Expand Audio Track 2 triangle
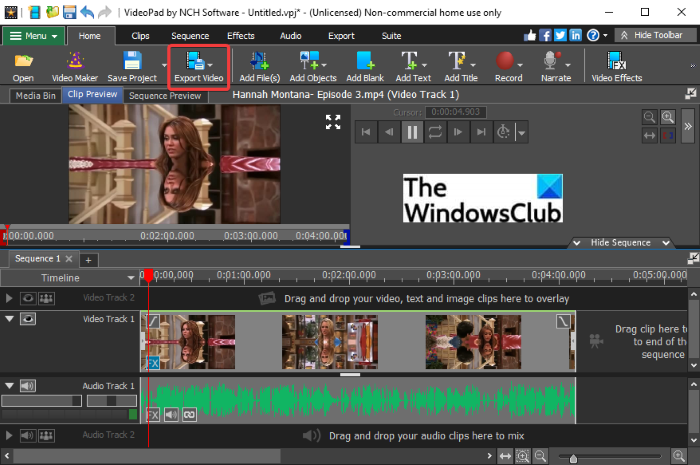 click(x=9, y=435)
